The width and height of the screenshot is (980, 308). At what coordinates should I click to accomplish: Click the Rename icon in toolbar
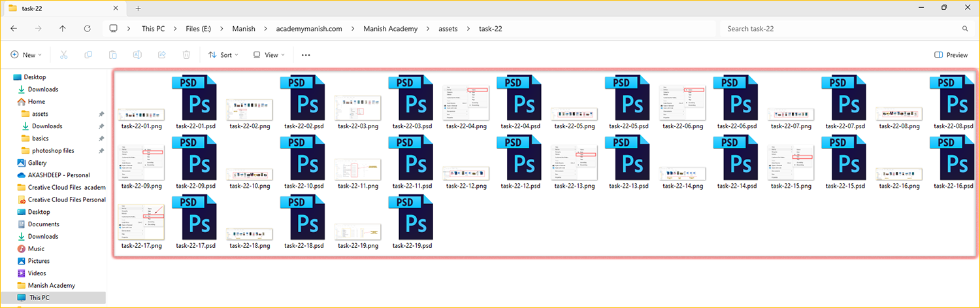tap(137, 55)
